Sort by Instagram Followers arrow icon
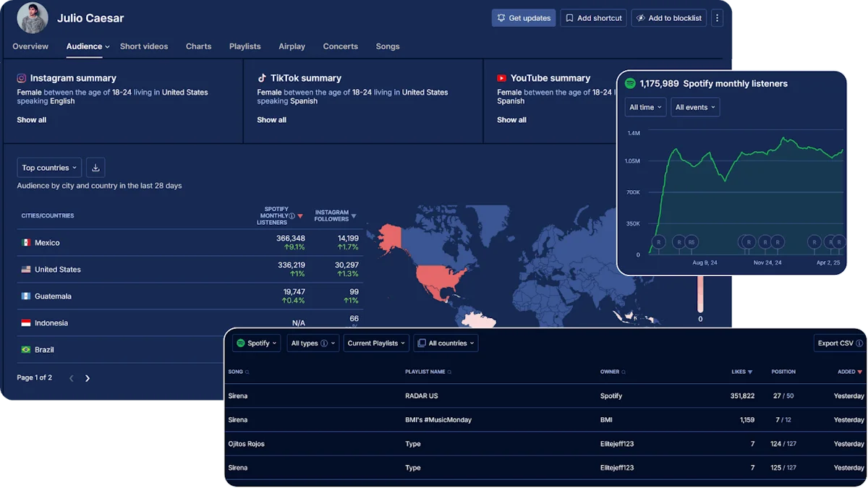Viewport: 868px width, 488px height. [x=354, y=216]
